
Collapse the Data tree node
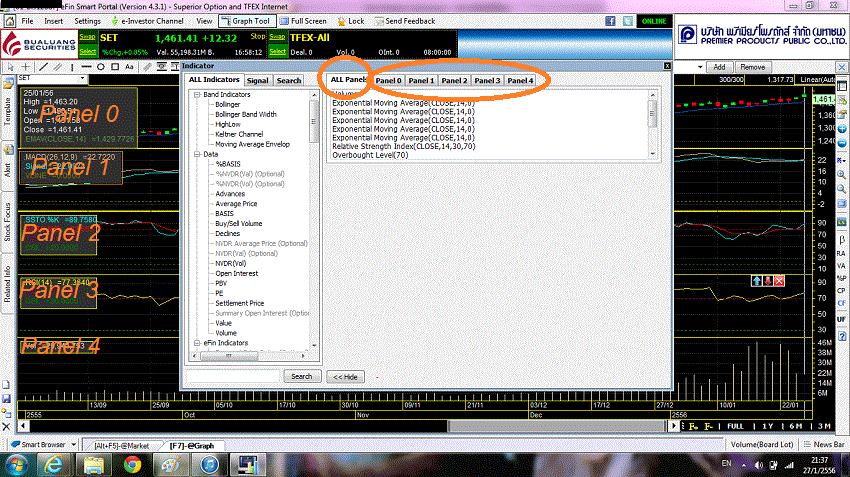click(x=197, y=154)
